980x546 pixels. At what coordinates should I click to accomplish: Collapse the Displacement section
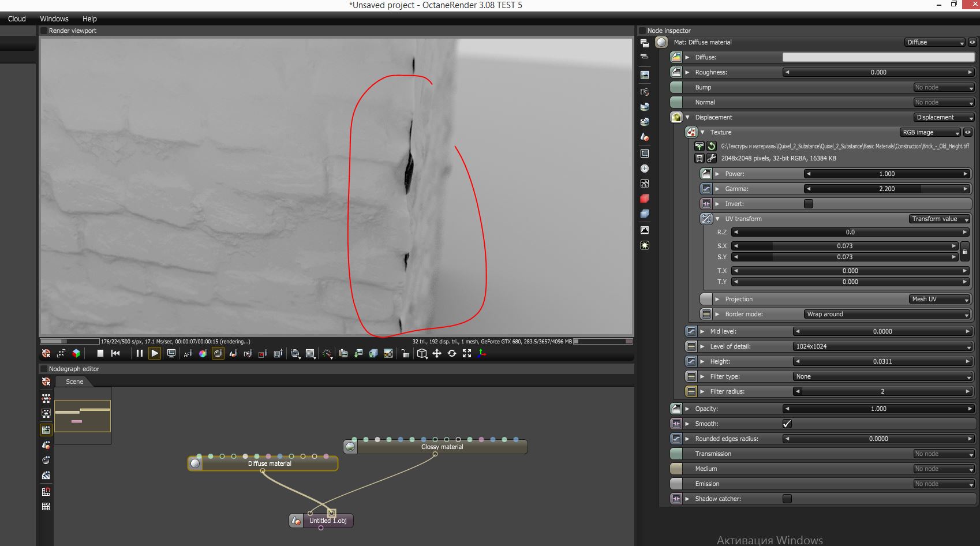687,117
